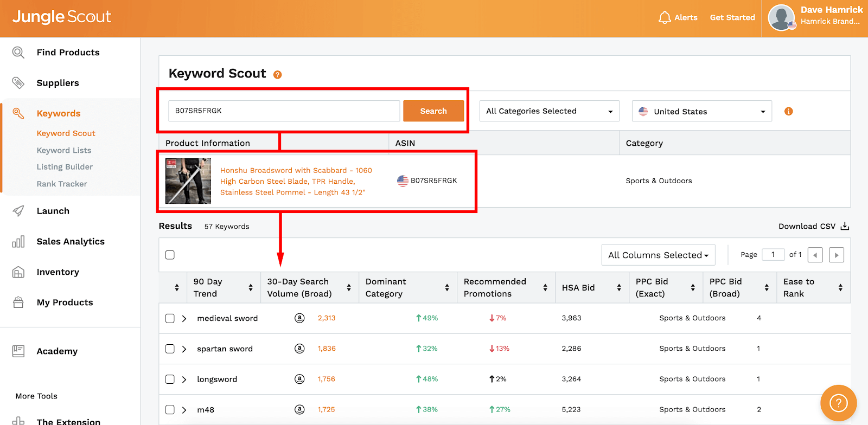The image size is (868, 425).
Task: Open Find Products in sidebar
Action: (x=68, y=53)
